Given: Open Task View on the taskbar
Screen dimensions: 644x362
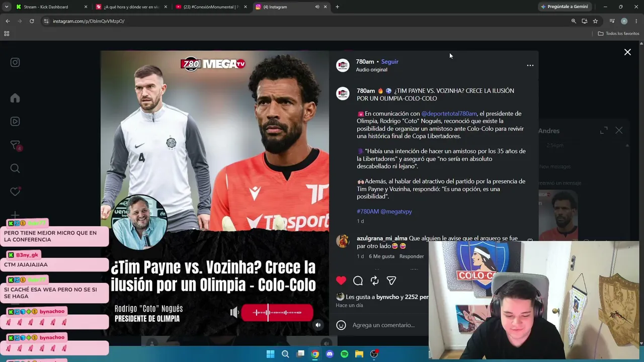Looking at the screenshot, I should (300, 354).
